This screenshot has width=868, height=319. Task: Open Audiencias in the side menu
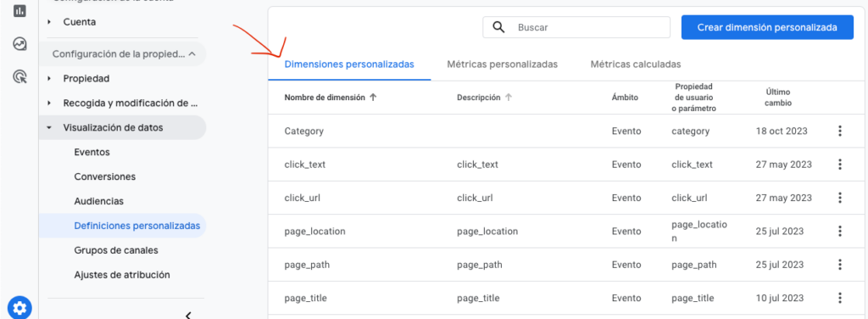tap(98, 201)
